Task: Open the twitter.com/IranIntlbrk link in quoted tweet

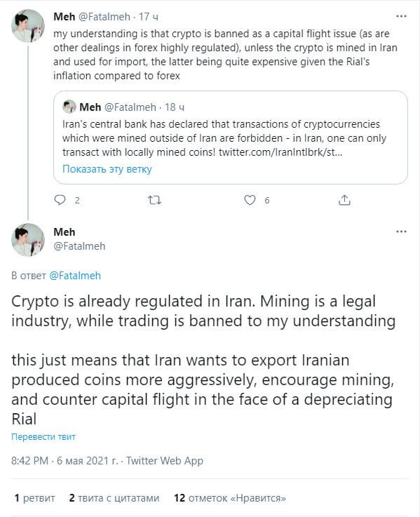Action: (x=280, y=152)
